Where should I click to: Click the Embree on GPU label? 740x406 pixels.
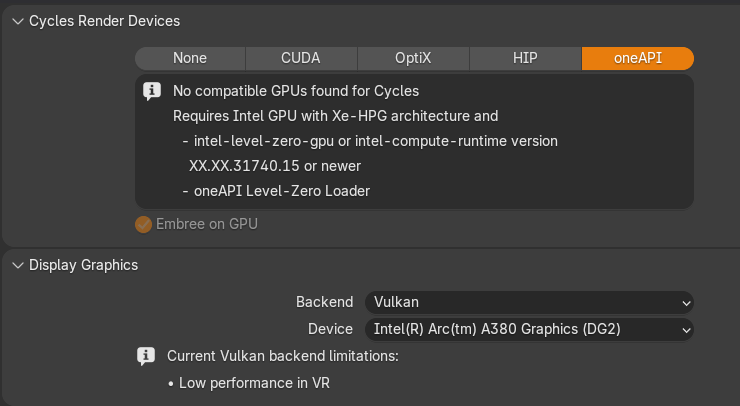pyautogui.click(x=207, y=224)
